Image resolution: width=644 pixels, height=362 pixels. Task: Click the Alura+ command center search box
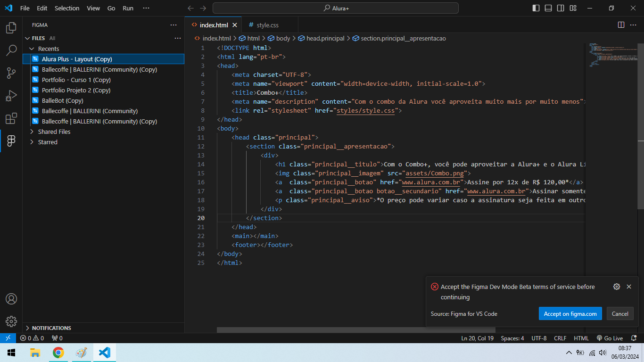click(336, 8)
